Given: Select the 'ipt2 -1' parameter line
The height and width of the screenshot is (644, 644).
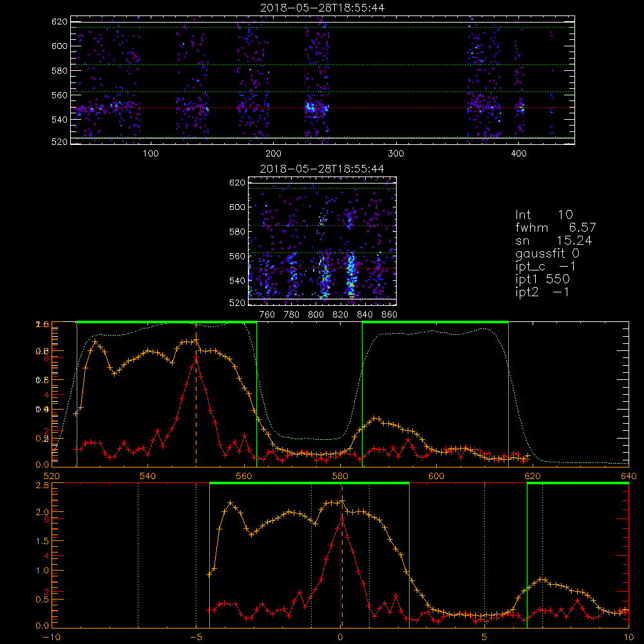Looking at the screenshot, I should tap(542, 292).
